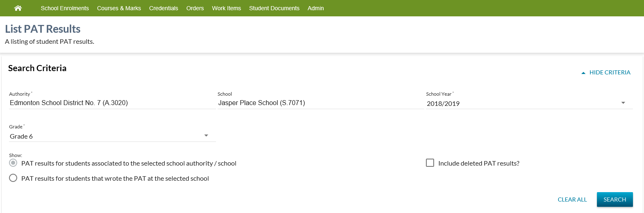Open the School Enrolments menu
Screen dimensions: 644x213
click(x=65, y=8)
